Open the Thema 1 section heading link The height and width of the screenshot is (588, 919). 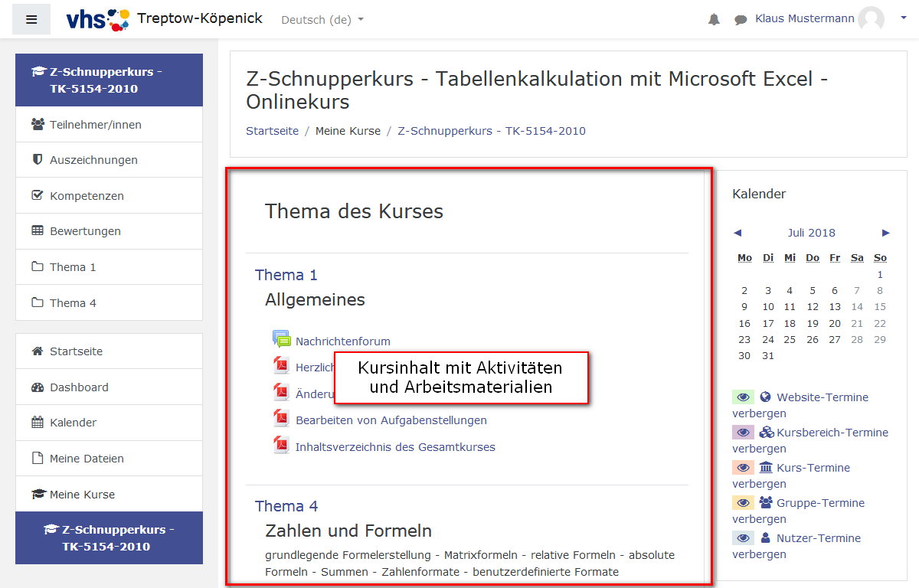[x=286, y=275]
